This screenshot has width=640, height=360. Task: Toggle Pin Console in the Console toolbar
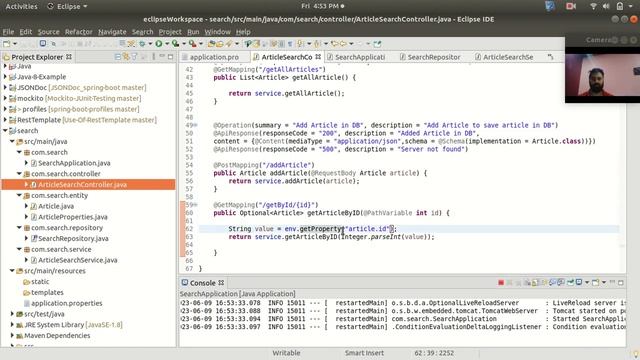tap(570, 282)
